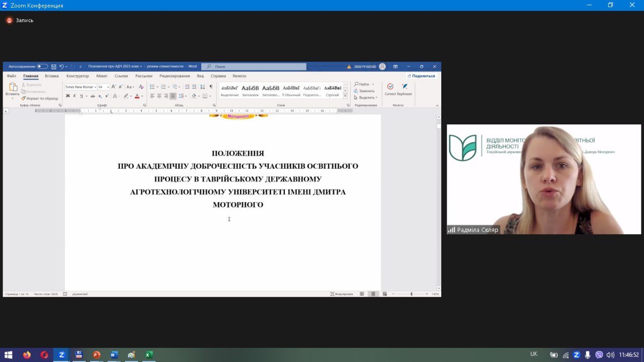Open the Undo history dropdown arrow
The image size is (644, 362).
(x=66, y=66)
